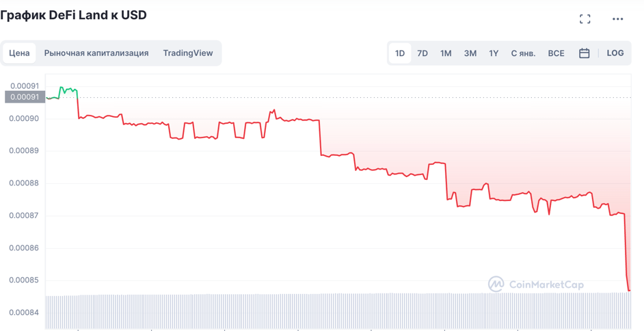Show all-time data with ВСЕ

pyautogui.click(x=556, y=53)
